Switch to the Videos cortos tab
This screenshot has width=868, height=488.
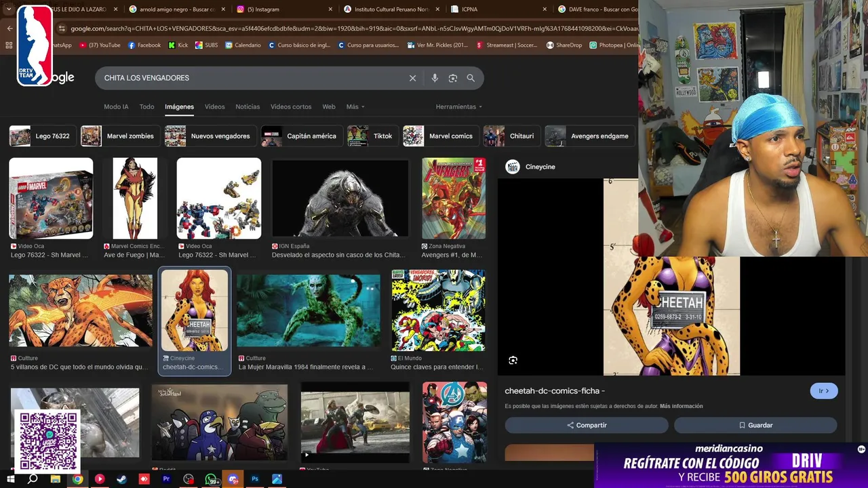[x=291, y=106]
